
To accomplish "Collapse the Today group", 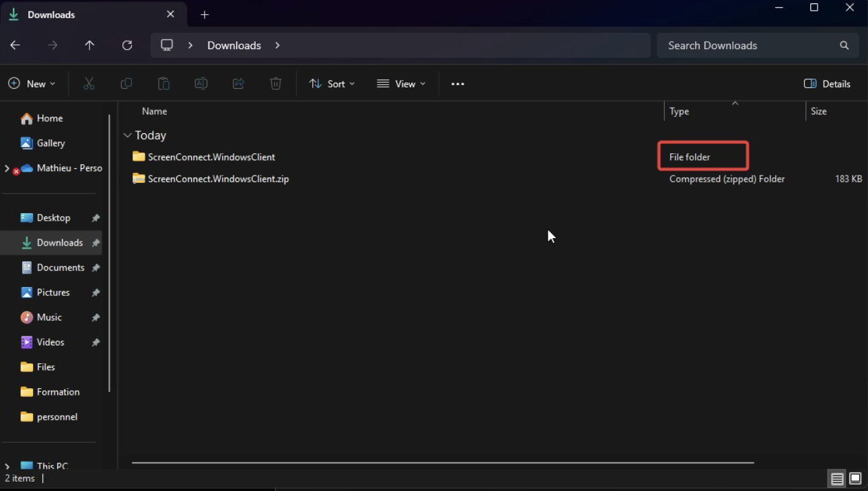I will [128, 135].
